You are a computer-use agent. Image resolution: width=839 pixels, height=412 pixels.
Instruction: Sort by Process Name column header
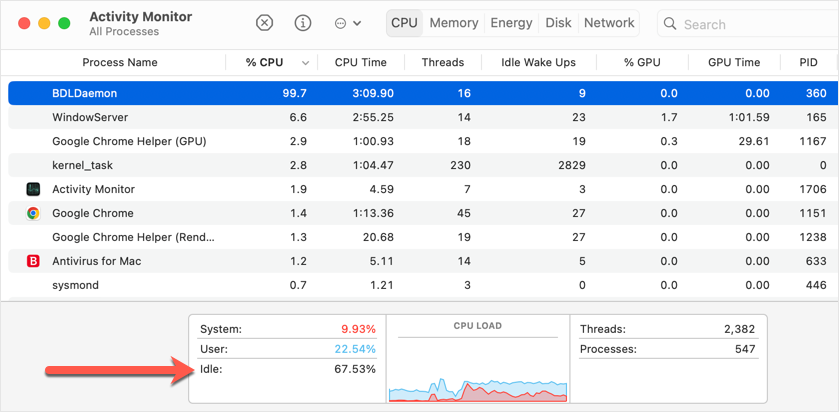pos(119,62)
